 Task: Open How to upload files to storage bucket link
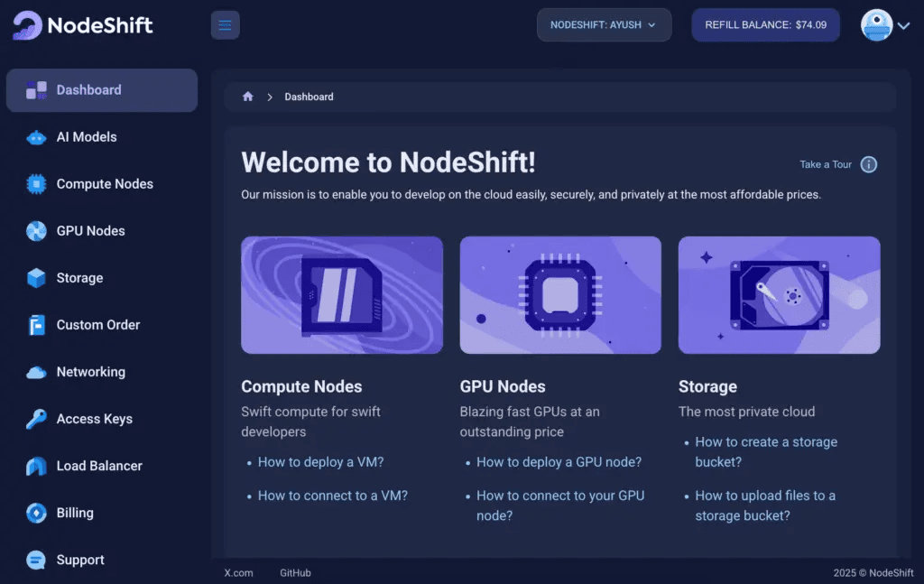coord(765,505)
